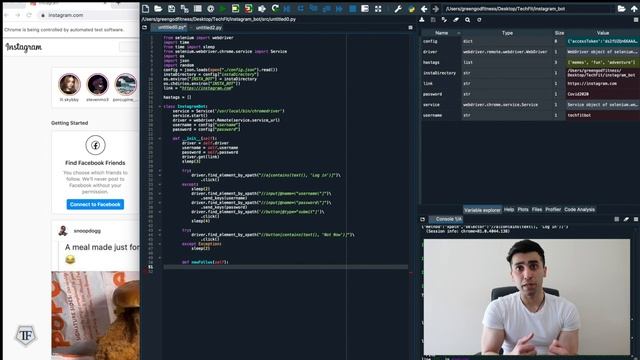
Task: Reload the page in Chrome
Action: pos(29,15)
